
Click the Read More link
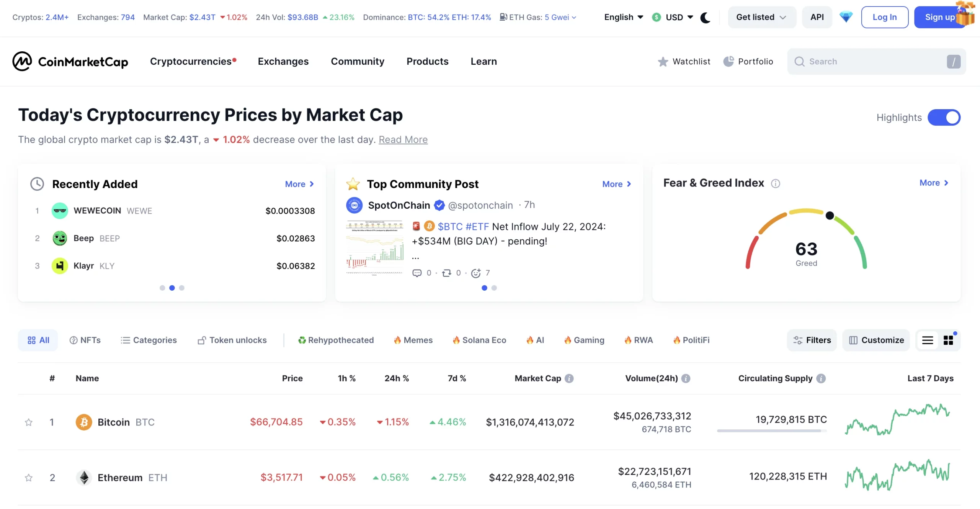coord(403,139)
